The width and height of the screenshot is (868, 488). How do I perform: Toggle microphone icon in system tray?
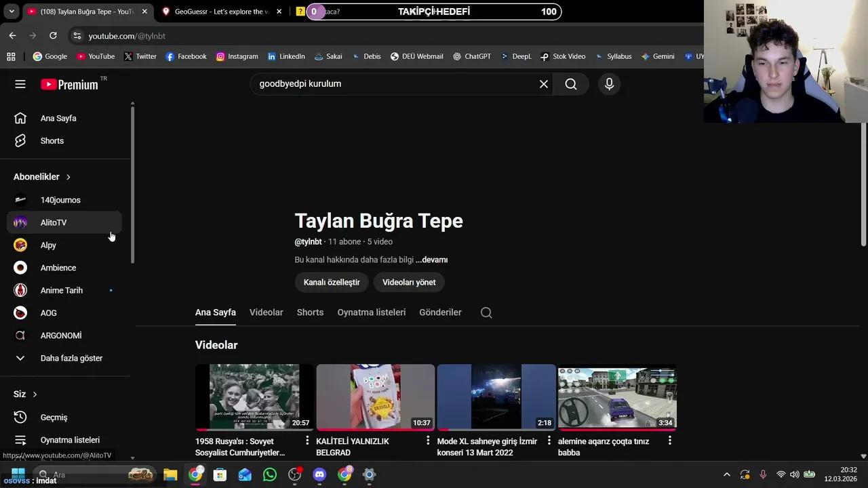(x=763, y=474)
